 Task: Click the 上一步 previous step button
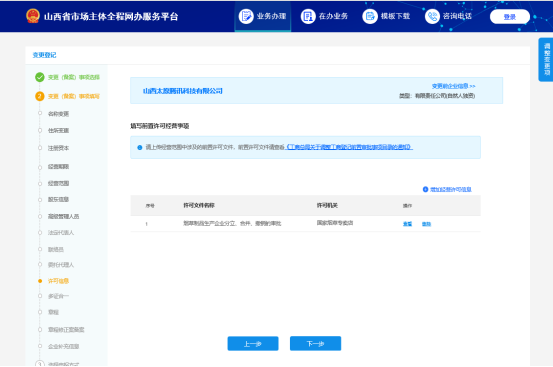click(x=253, y=344)
